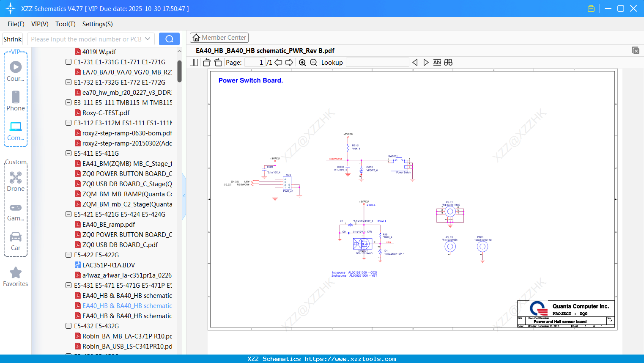Collapse the E5-411 E5-411G tree node
This screenshot has width=644, height=363.
click(69, 153)
